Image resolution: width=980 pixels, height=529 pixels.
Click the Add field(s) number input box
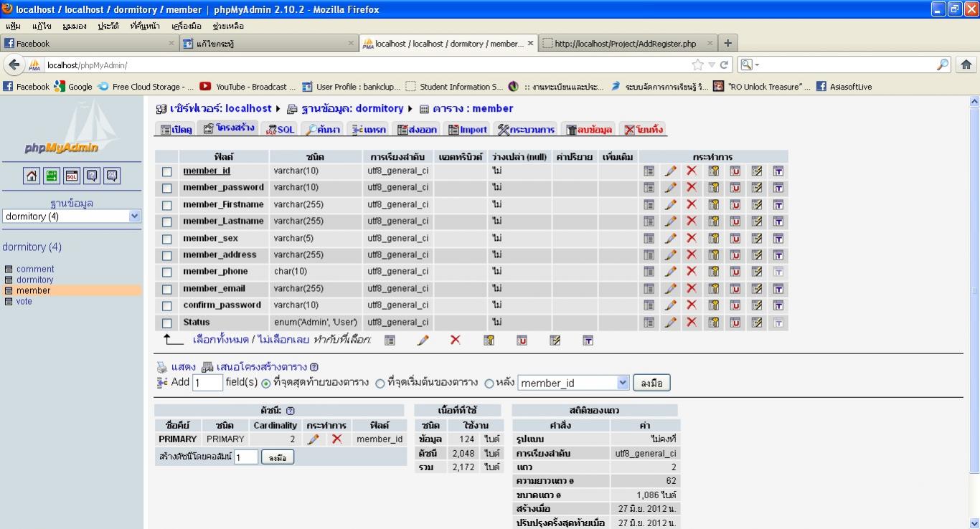207,383
